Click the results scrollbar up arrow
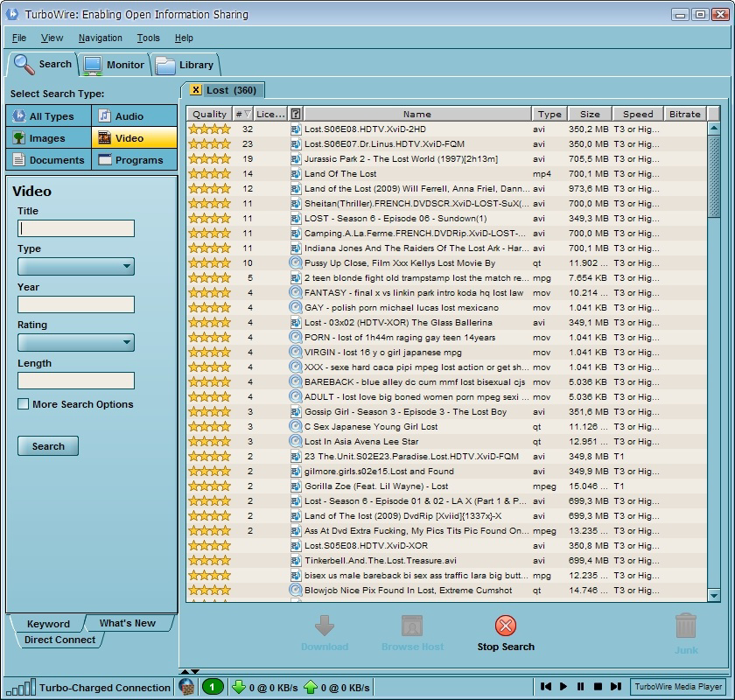735x700 pixels. pyautogui.click(x=714, y=128)
